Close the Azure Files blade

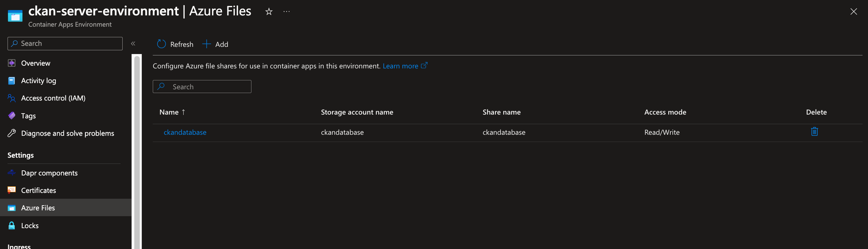[854, 12]
